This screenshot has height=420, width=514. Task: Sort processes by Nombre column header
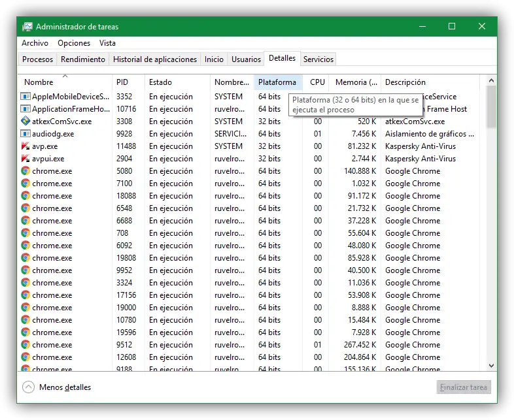point(39,82)
